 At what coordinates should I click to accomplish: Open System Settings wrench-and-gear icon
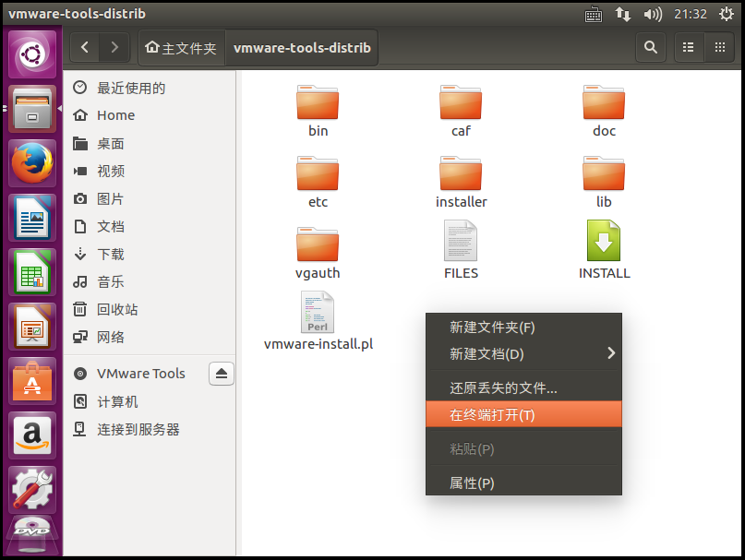click(x=32, y=490)
